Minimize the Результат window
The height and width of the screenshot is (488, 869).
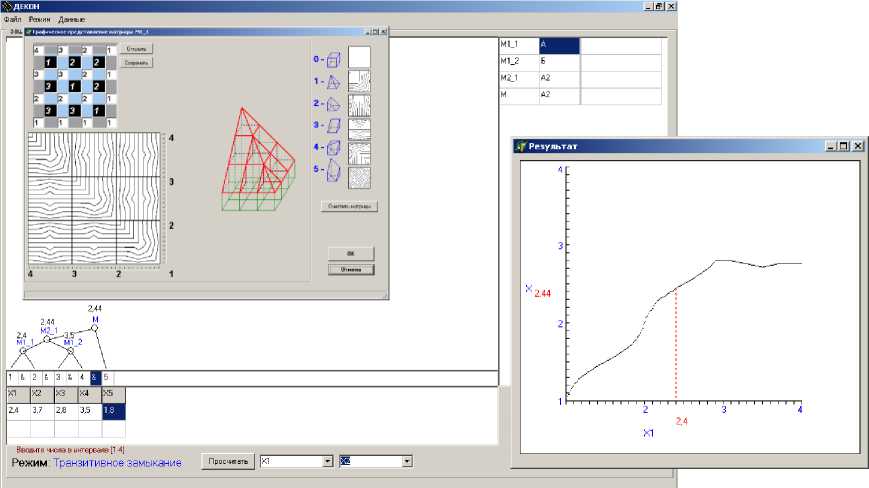[830, 146]
